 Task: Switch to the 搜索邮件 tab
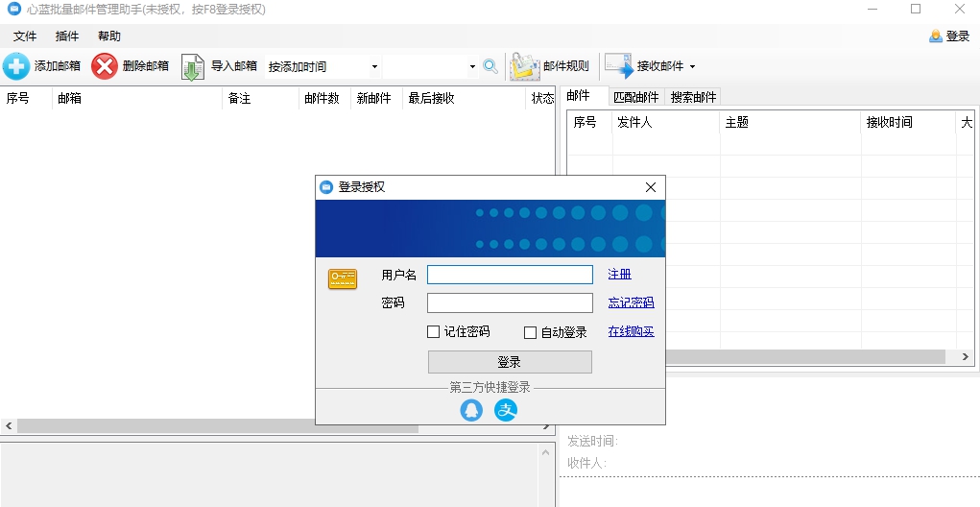tap(693, 97)
